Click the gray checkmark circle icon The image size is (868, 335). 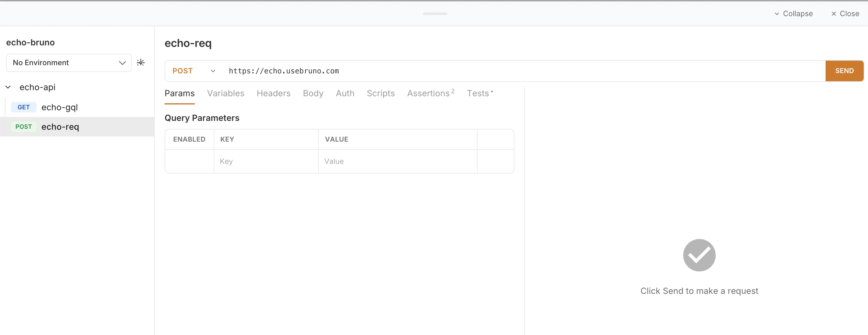coord(699,255)
